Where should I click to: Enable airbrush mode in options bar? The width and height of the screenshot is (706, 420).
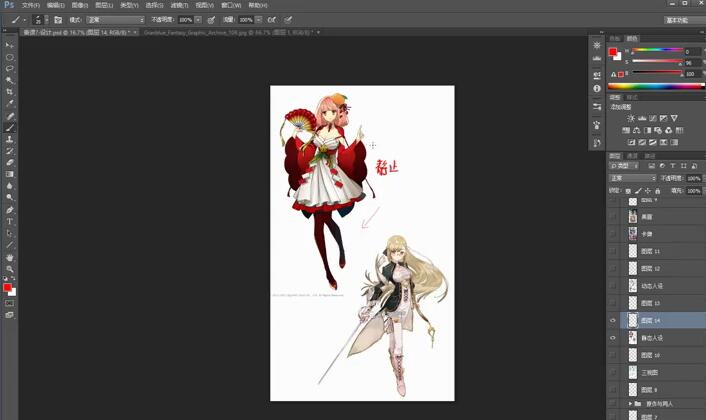272,20
